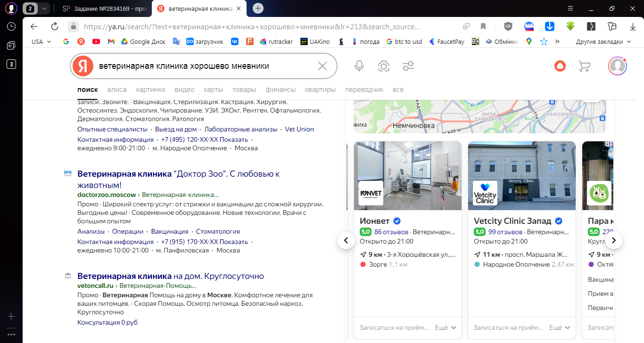
Task: Open the blue downloads arrow icon
Action: [x=550, y=26]
